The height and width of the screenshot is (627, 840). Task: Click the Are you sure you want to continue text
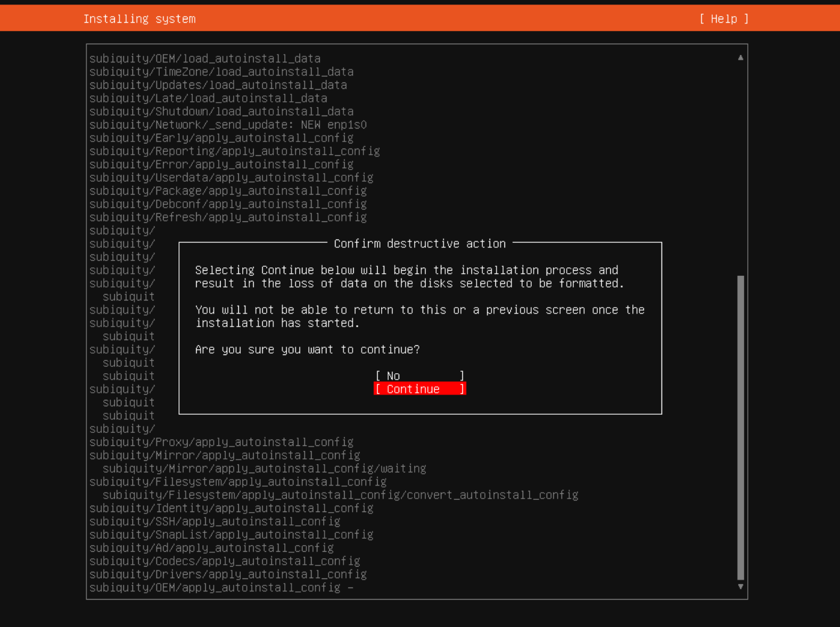pyautogui.click(x=308, y=349)
